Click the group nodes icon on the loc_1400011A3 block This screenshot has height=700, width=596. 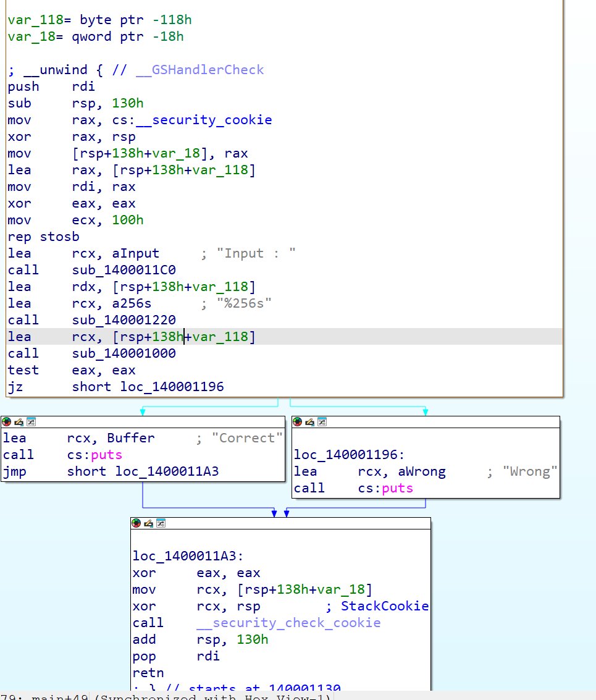[x=161, y=523]
